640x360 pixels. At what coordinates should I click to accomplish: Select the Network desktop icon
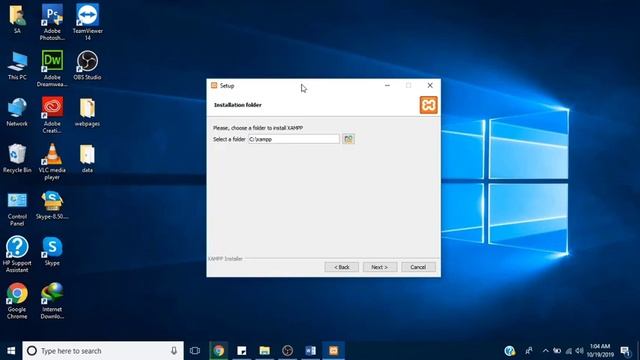(17, 112)
